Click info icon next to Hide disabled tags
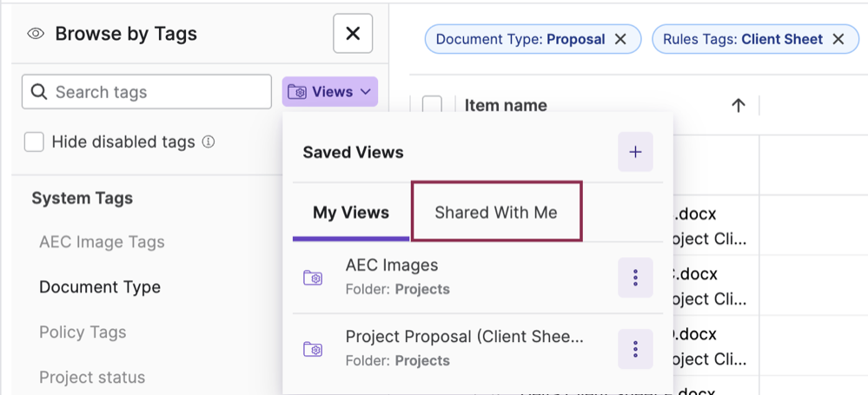This screenshot has width=868, height=395. click(x=209, y=142)
